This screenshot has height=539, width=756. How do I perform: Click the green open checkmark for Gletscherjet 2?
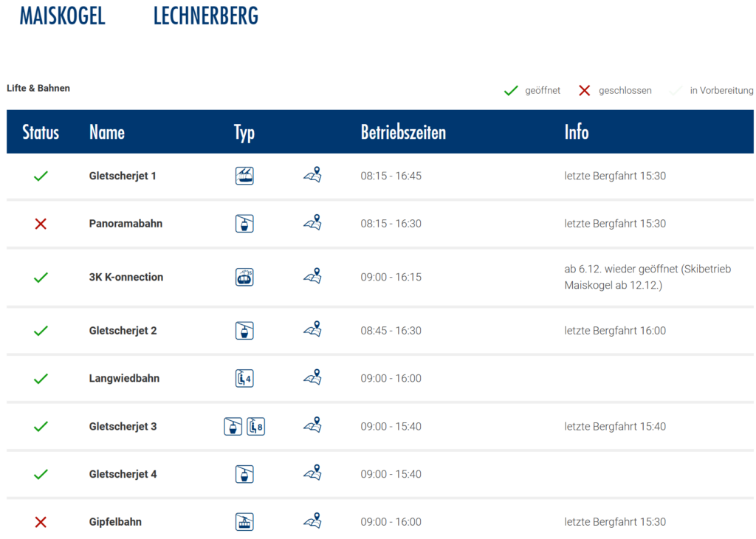coord(41,331)
